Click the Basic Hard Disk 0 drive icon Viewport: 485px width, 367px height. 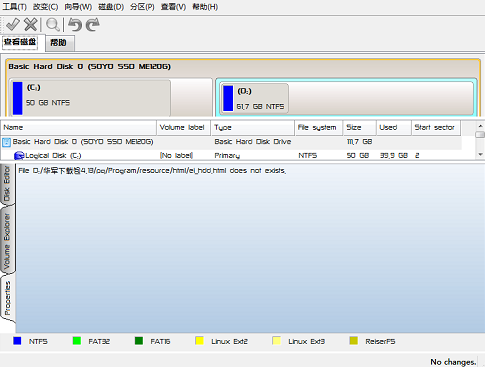pos(6,142)
